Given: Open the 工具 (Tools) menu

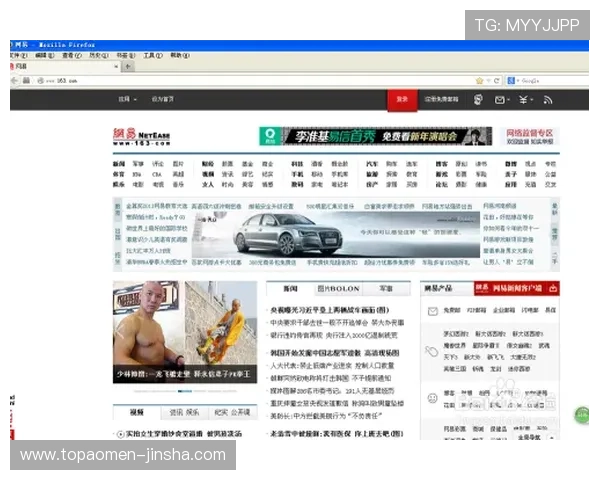Looking at the screenshot, I should (x=153, y=55).
